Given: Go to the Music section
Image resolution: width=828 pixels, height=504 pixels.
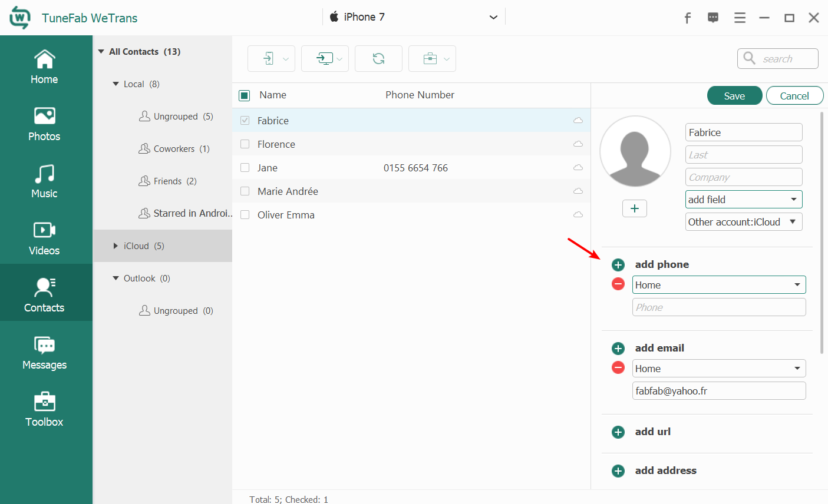Looking at the screenshot, I should point(45,181).
